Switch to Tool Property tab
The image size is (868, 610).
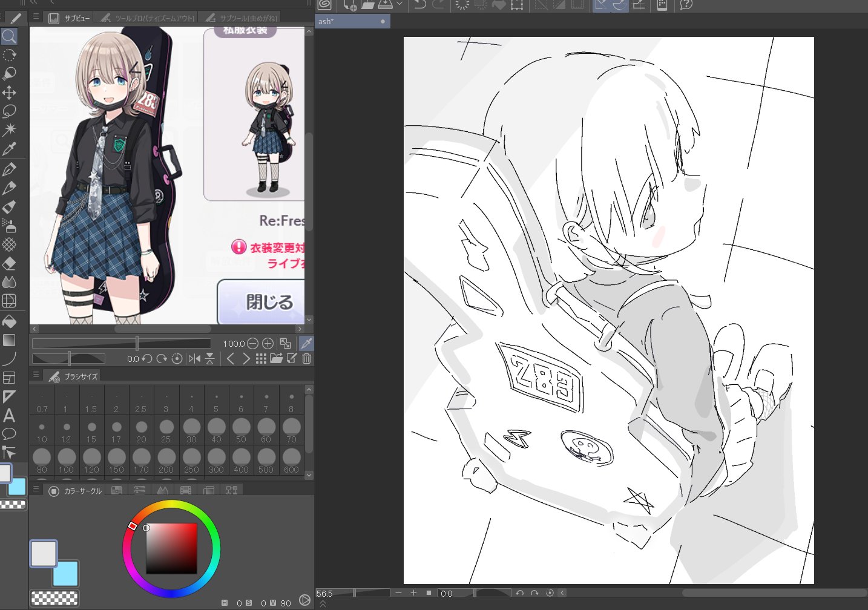pos(148,18)
